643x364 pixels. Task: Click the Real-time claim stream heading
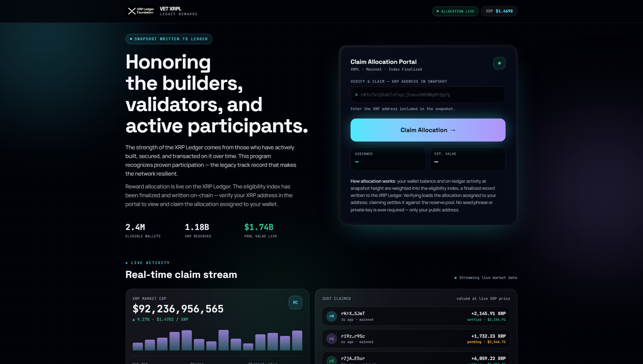(x=181, y=275)
